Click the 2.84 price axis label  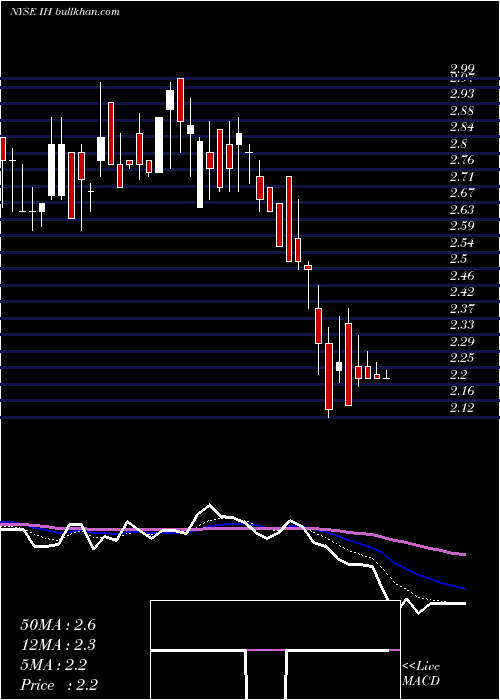(x=462, y=127)
